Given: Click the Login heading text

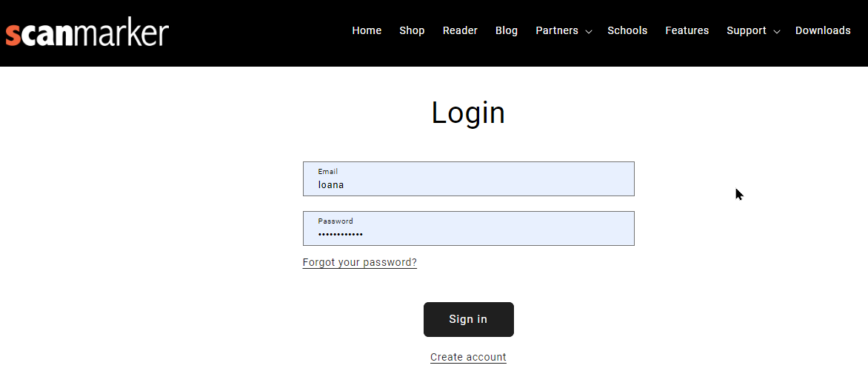Looking at the screenshot, I should pos(468,113).
